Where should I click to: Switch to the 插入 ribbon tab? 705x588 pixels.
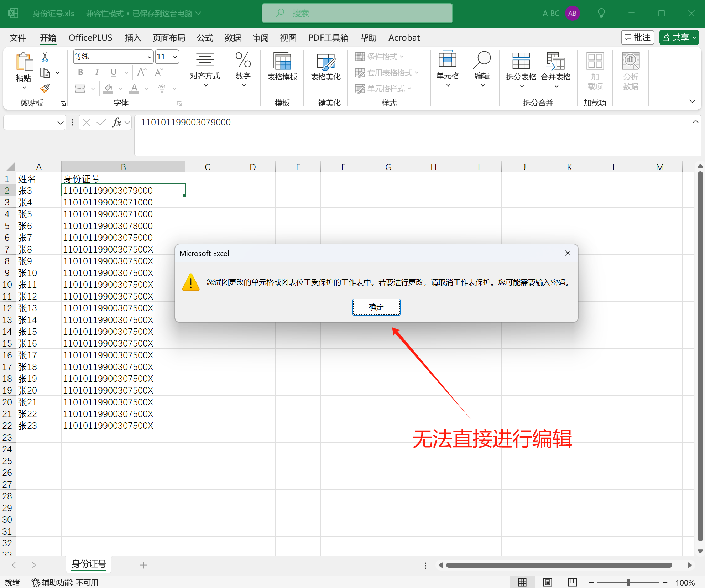(132, 37)
